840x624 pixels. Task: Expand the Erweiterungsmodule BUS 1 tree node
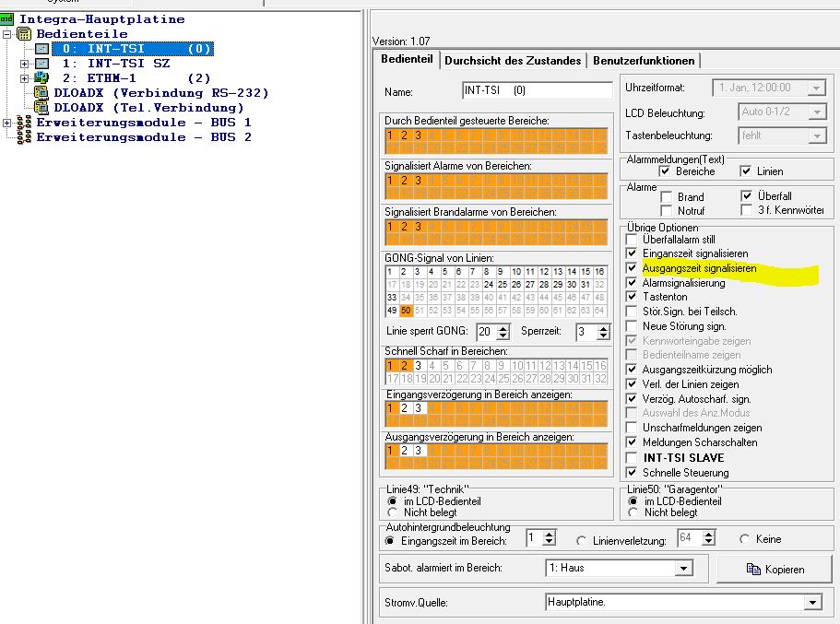click(7, 123)
